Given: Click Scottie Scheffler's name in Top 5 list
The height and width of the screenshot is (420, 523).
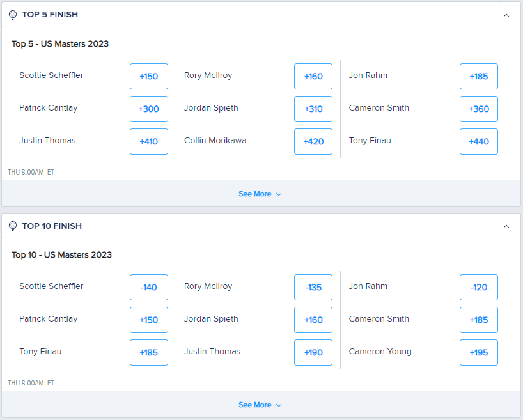Looking at the screenshot, I should point(51,75).
